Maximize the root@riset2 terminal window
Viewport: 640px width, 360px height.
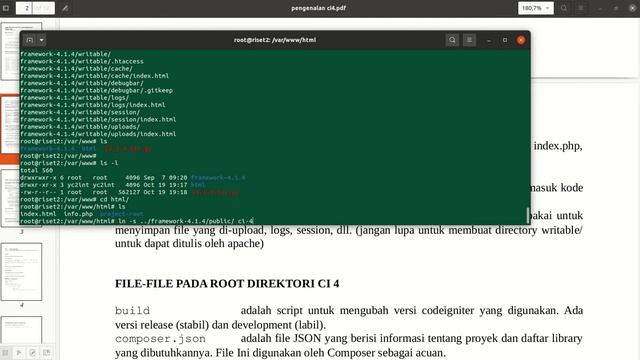[x=505, y=40]
